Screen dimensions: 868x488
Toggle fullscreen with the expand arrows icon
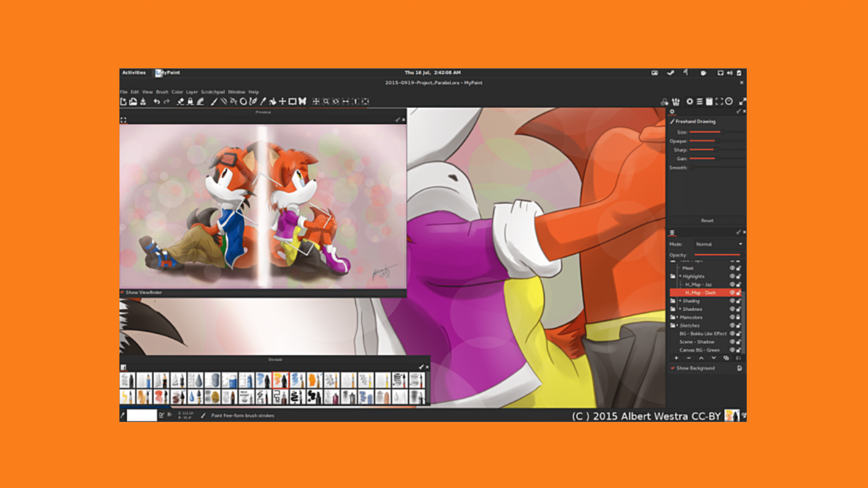(742, 102)
